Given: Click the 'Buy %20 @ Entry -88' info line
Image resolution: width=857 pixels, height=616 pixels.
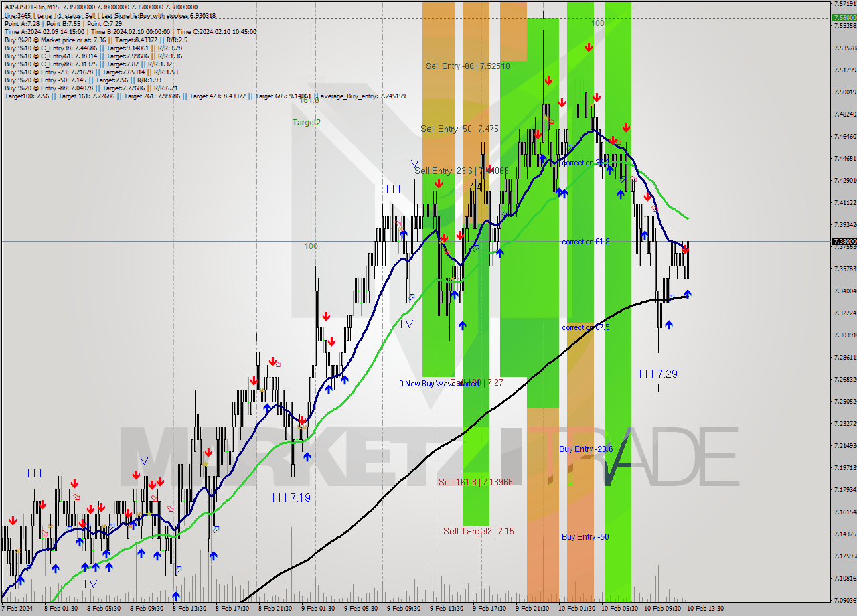Looking at the screenshot, I should [x=91, y=88].
